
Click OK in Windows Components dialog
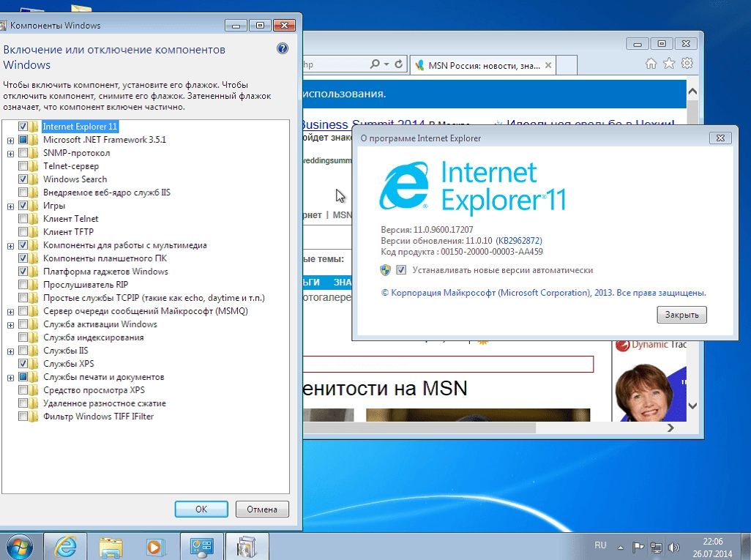click(x=201, y=509)
